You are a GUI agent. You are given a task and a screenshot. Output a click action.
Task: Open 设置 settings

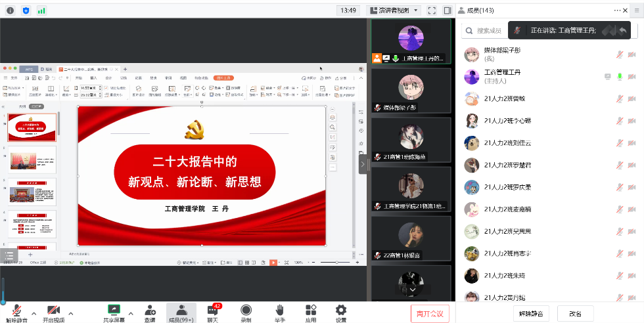(341, 313)
